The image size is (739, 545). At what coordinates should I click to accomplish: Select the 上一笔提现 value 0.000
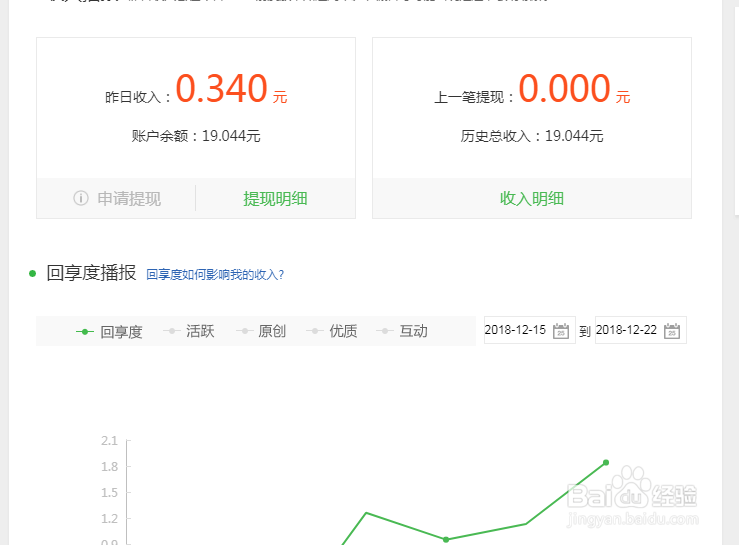pos(565,88)
